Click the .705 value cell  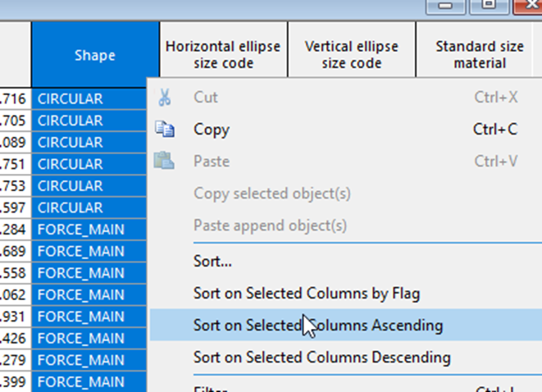click(16, 121)
